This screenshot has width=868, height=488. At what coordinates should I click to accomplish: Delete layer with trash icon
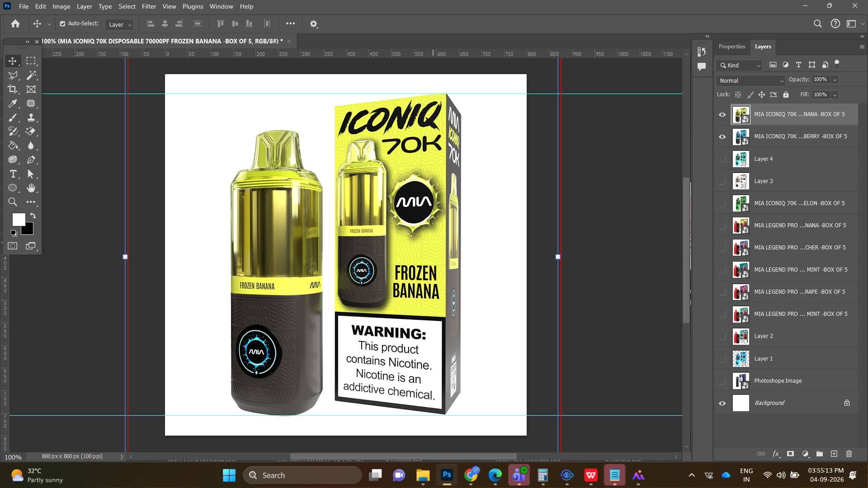[x=849, y=454]
